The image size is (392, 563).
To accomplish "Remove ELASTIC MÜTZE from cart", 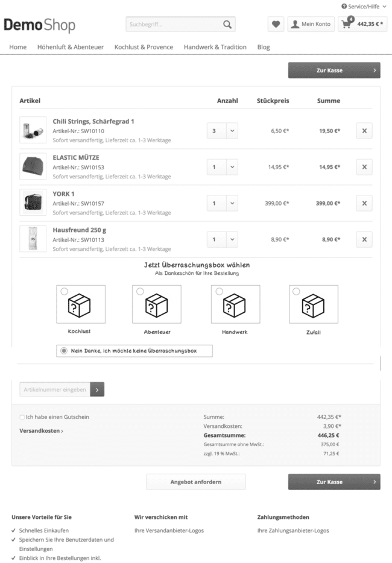I will coord(364,167).
